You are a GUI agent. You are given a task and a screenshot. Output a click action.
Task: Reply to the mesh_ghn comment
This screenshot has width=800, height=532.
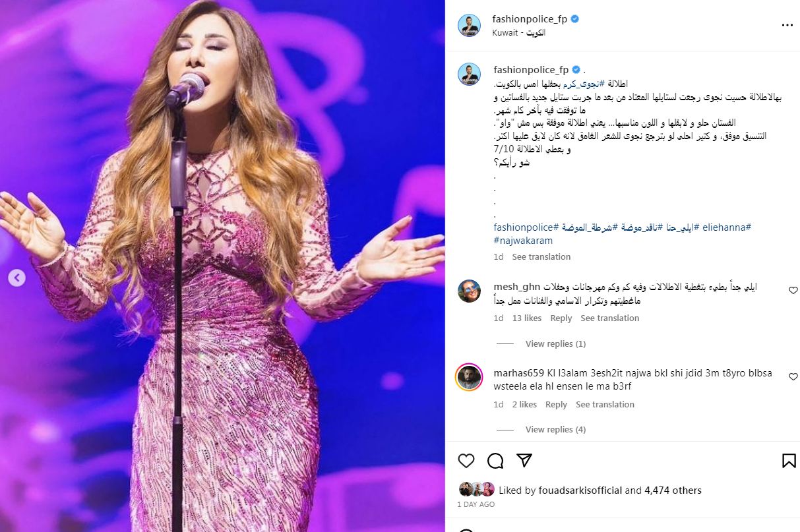pos(561,318)
